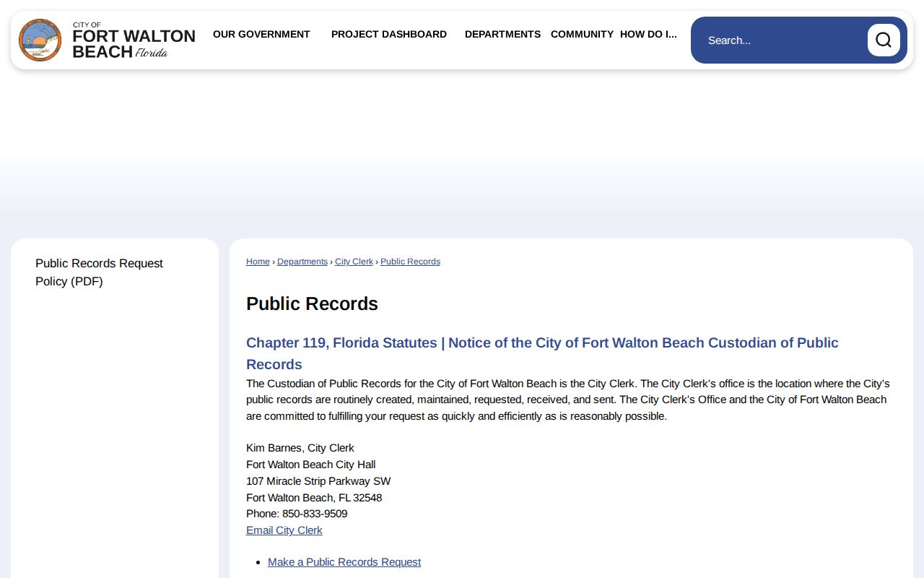
Task: Click the text 'Kim Barnes, City Clerk'
Action: [300, 448]
